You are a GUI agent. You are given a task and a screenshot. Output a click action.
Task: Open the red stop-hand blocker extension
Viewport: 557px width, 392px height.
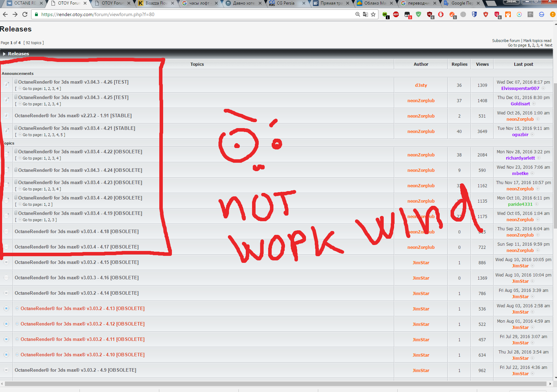click(441, 14)
